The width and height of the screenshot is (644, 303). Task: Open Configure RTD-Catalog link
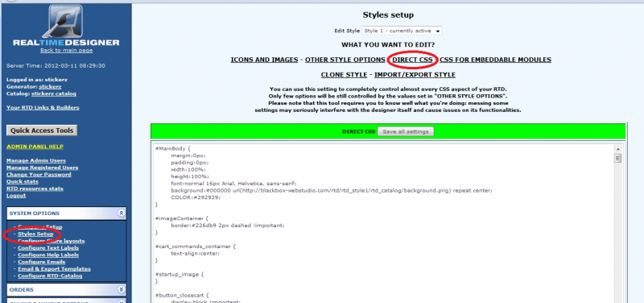[50, 276]
